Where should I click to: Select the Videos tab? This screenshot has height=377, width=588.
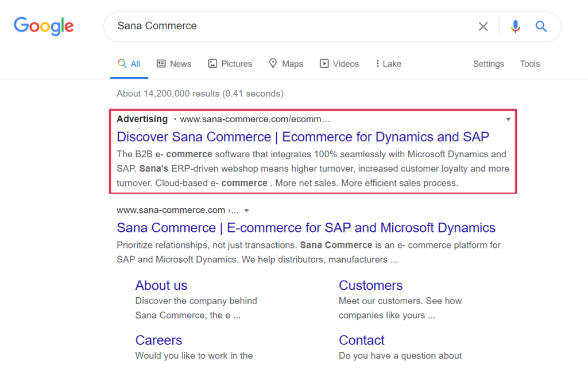(x=339, y=64)
